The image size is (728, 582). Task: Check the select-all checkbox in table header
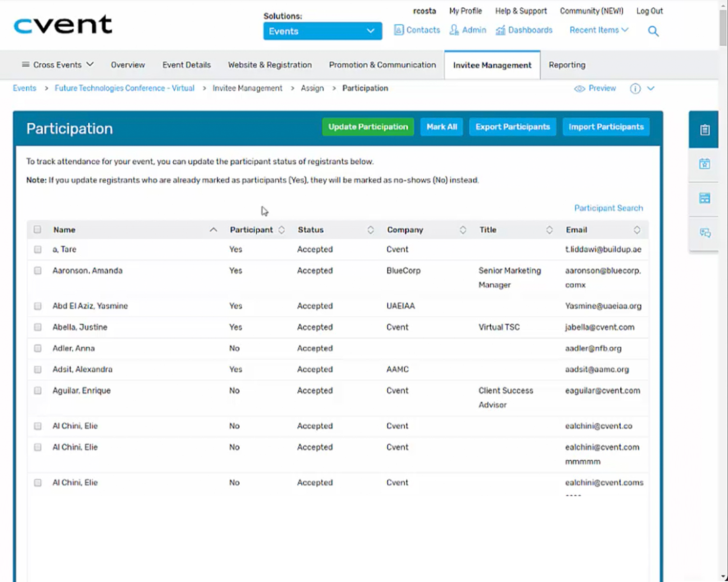(37, 229)
